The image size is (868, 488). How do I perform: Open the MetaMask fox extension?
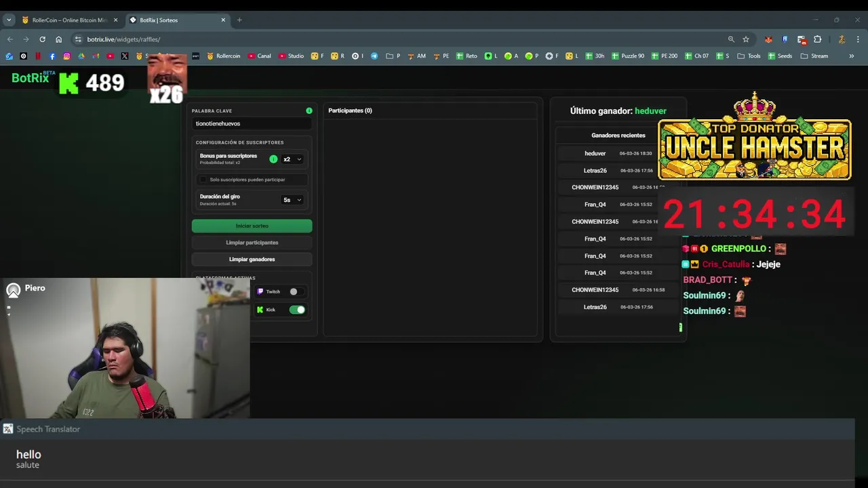[x=768, y=39]
